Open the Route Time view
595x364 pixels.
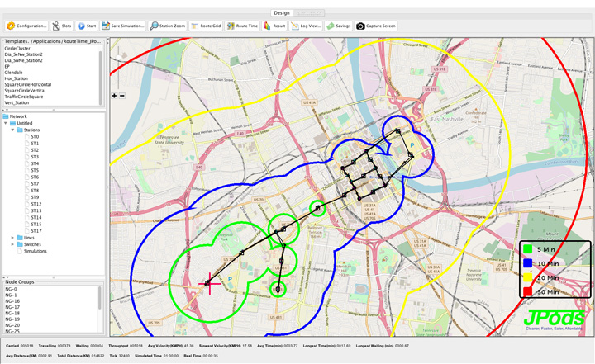pos(242,26)
